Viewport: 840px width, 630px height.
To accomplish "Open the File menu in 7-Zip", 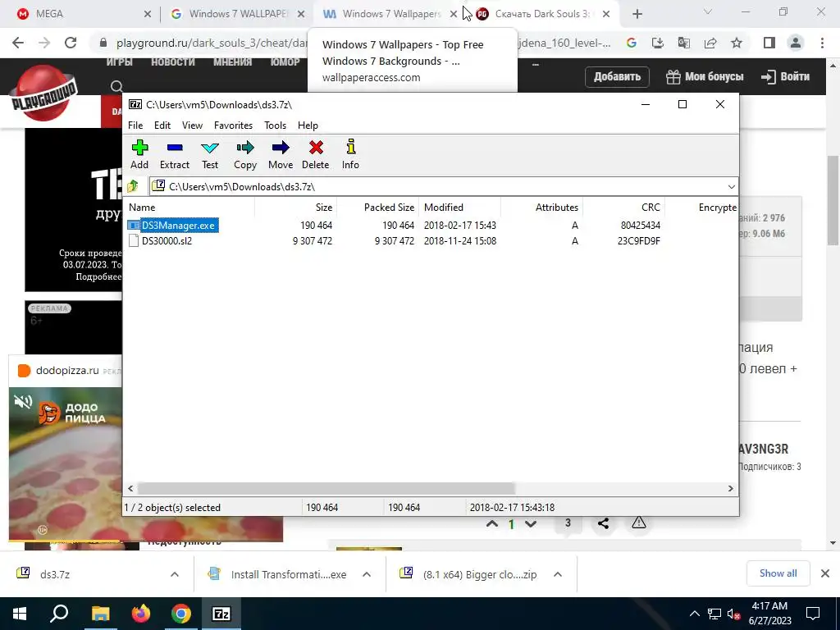I will pos(135,126).
